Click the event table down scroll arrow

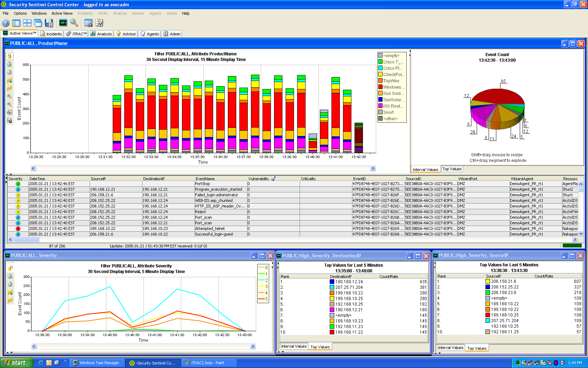(x=581, y=234)
